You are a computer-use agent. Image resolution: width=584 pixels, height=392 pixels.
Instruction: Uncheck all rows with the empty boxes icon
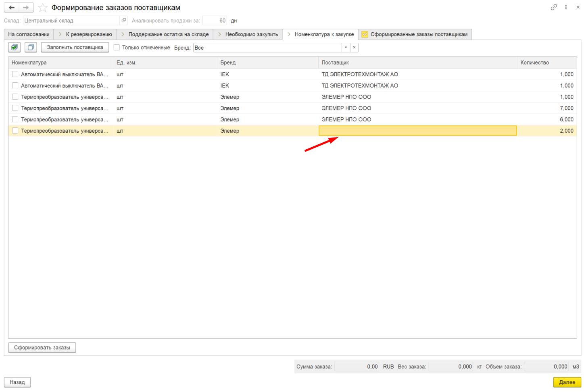(31, 48)
